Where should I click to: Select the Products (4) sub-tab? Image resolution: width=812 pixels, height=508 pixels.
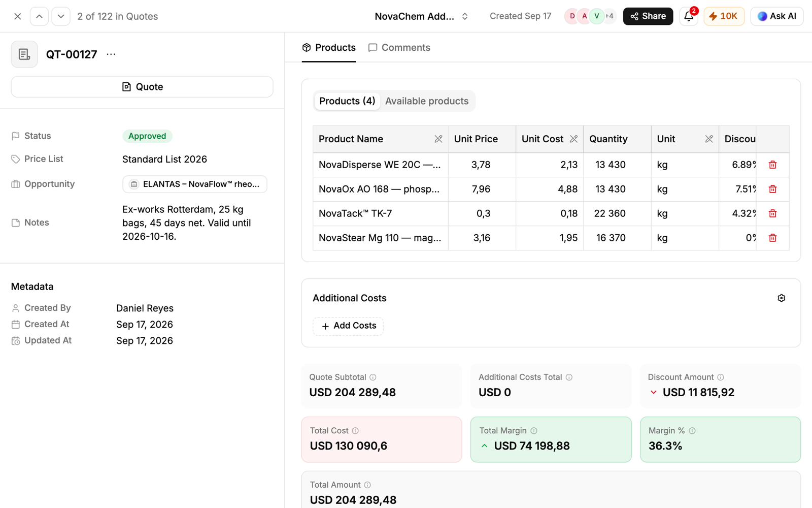(x=347, y=101)
